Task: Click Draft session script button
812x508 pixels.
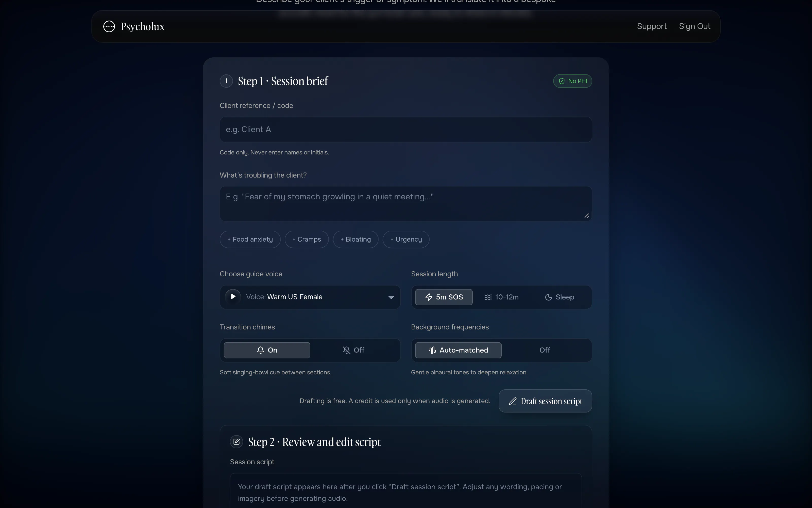Action: coord(545,401)
